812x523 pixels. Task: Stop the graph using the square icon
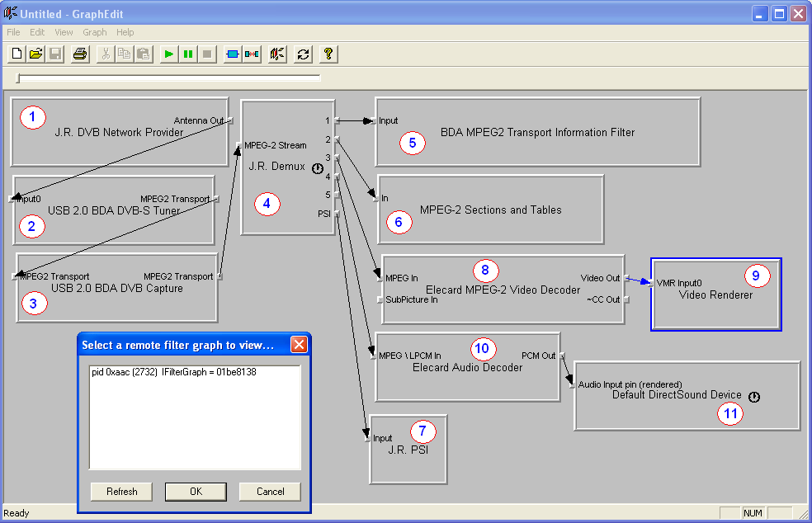[x=206, y=54]
